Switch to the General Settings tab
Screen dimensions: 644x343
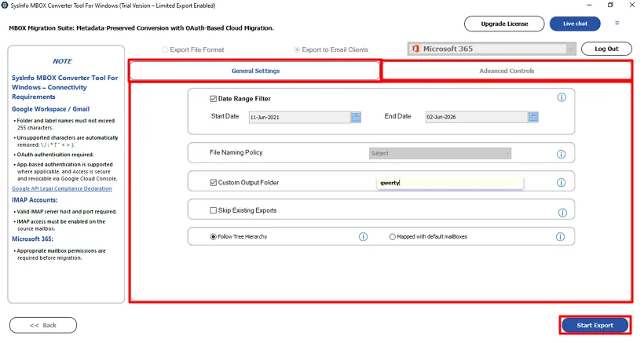pos(255,71)
